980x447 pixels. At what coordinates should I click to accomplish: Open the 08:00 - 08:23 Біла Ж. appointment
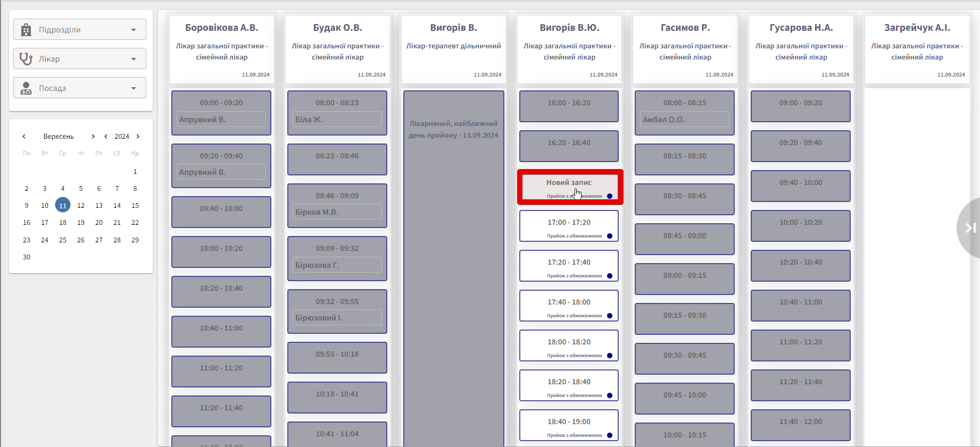(337, 112)
